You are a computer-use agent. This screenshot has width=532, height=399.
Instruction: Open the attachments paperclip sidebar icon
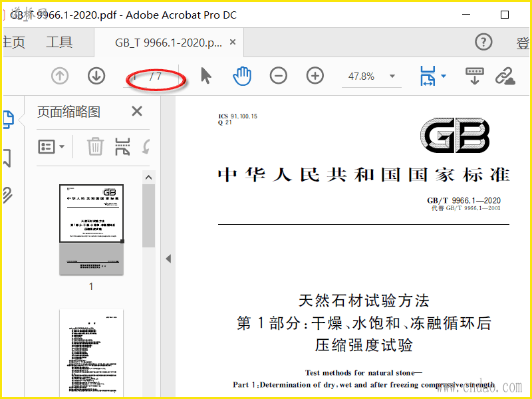7,195
